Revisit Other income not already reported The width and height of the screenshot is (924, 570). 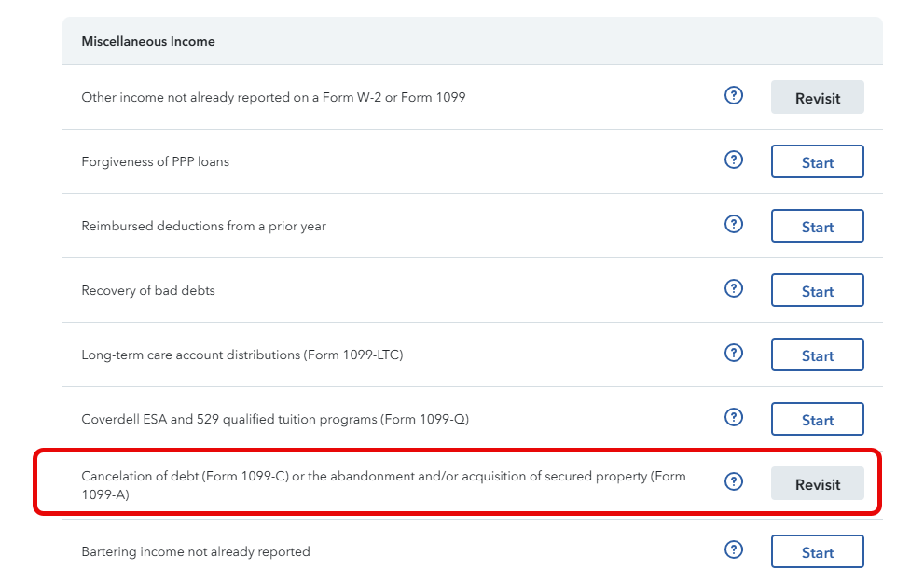point(818,97)
